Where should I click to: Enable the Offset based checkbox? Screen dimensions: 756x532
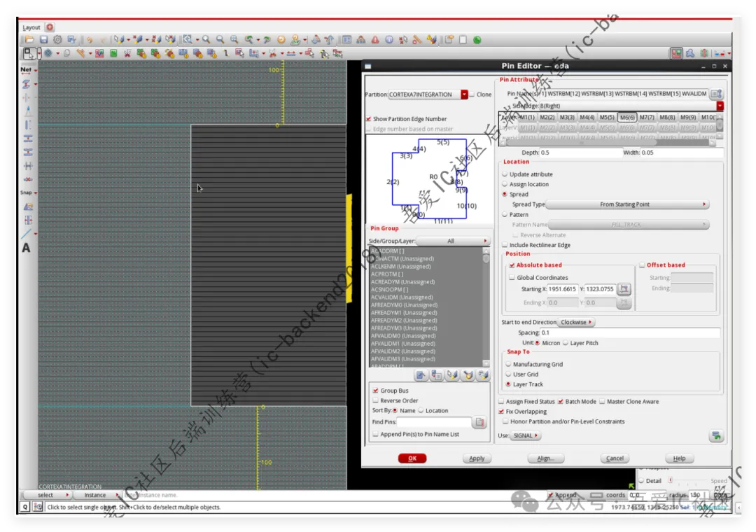tap(642, 265)
